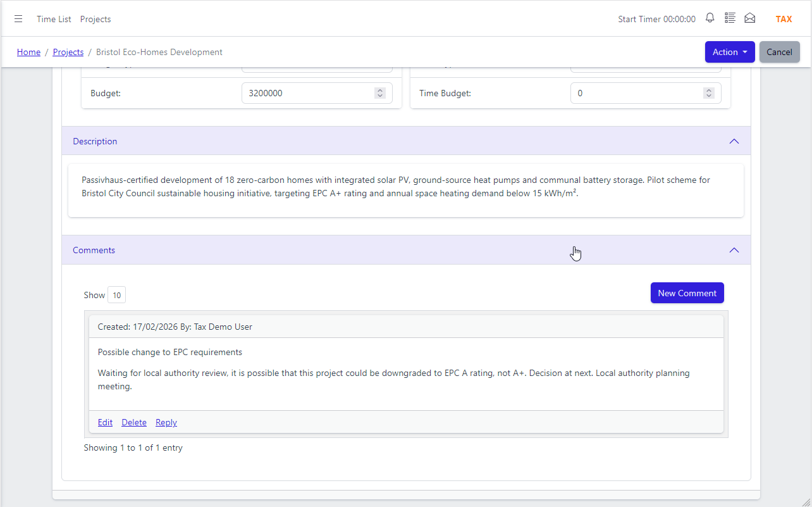812x507 pixels.
Task: Go to Home breadcrumb
Action: coord(28,52)
